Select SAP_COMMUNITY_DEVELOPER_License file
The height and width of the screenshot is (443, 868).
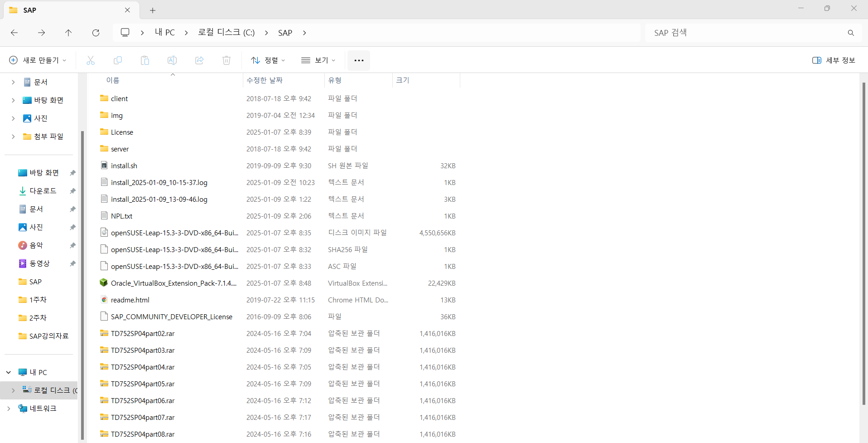click(x=172, y=316)
